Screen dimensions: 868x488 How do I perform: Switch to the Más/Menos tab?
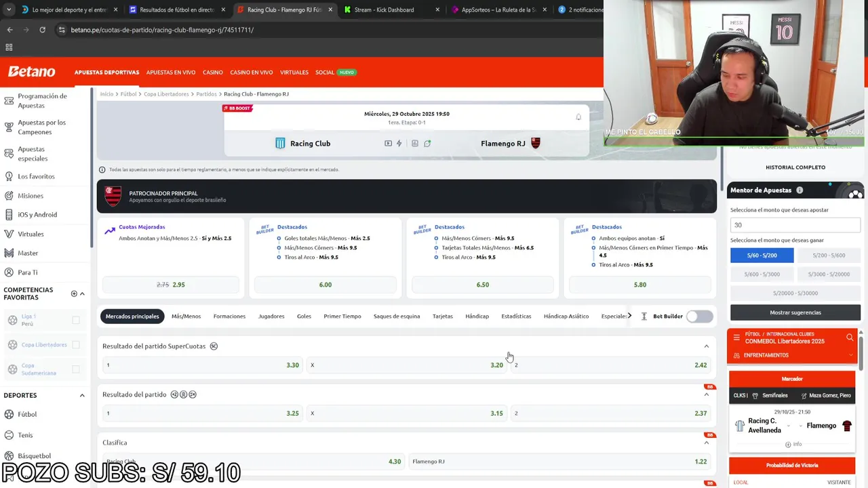(186, 317)
